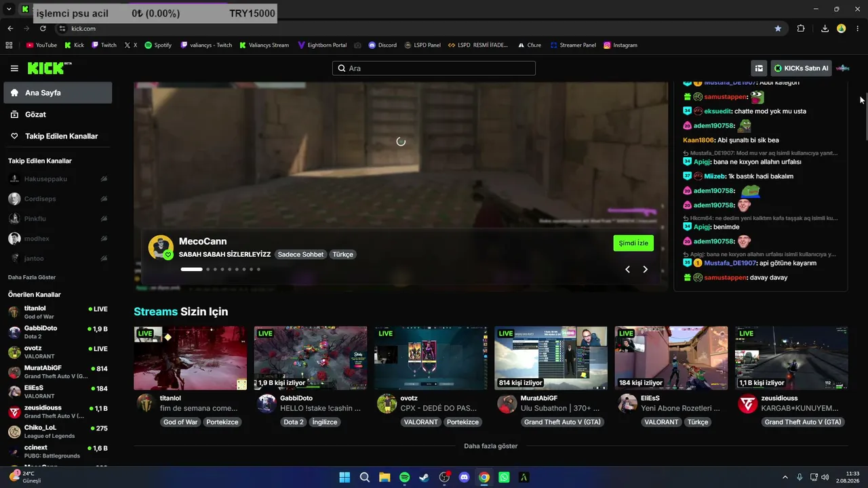Open the Eightborn Portal bookmark
This screenshot has width=868, height=488.
[x=322, y=45]
